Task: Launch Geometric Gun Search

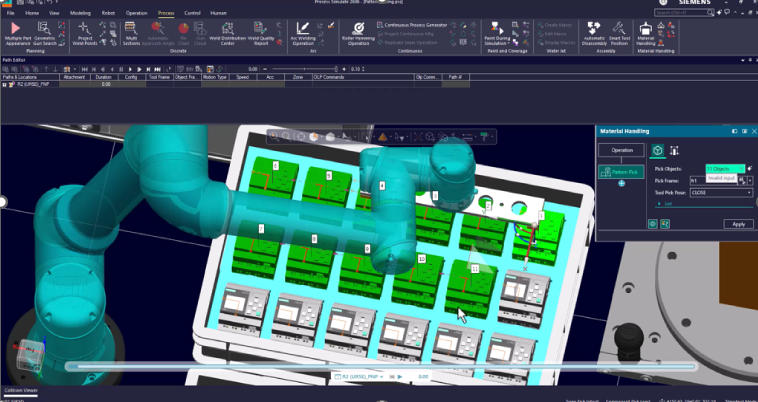Action: (44, 34)
